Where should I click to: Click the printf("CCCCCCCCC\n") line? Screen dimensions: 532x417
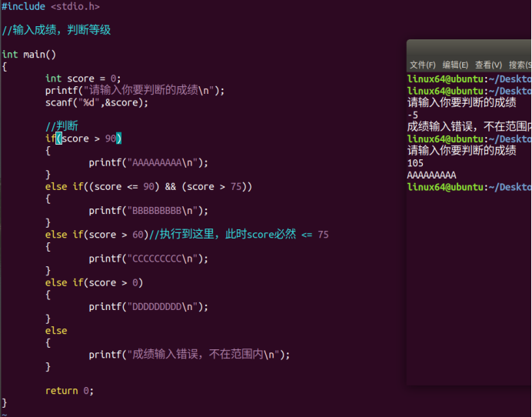coord(148,259)
